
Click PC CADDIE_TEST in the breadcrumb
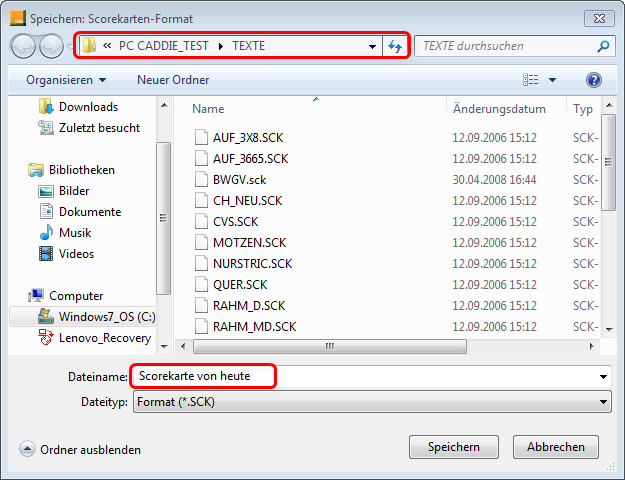coord(164,46)
